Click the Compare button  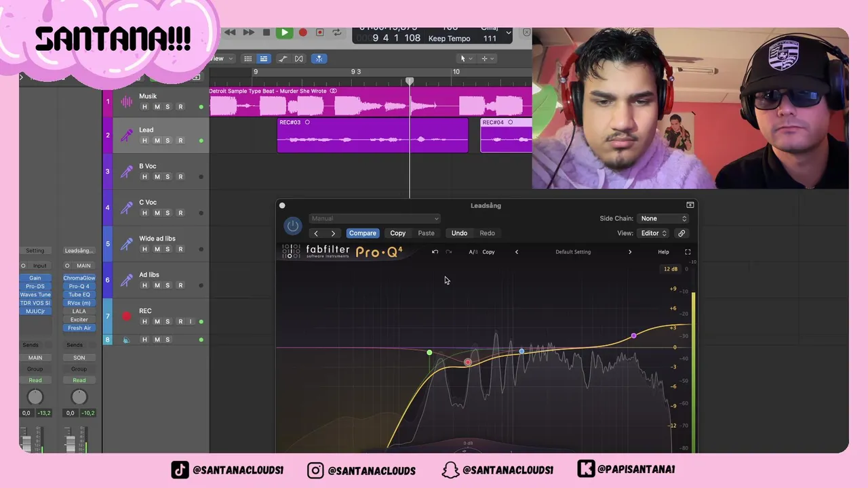(x=363, y=233)
